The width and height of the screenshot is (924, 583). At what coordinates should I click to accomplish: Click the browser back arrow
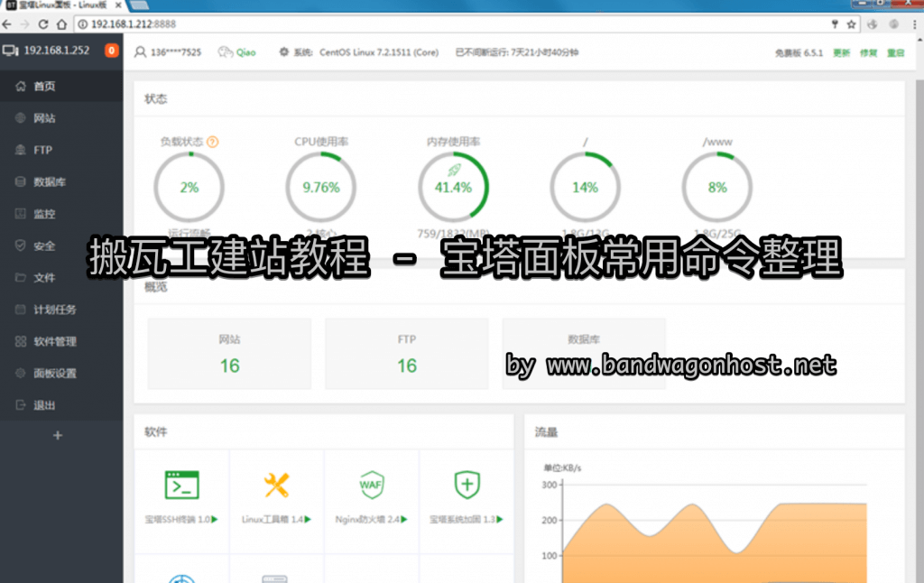pos(7,24)
